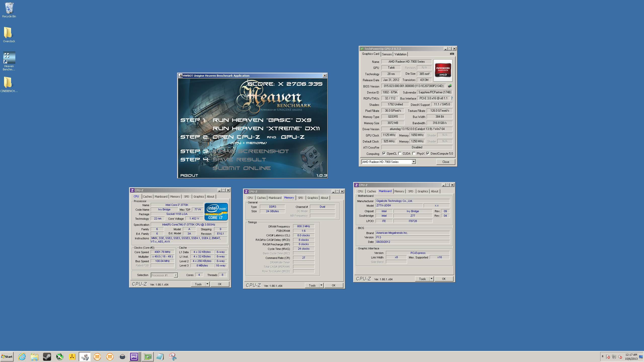Screen dimensions: 644x362
Task: Open Internet Explorer from the taskbar
Action: point(22,356)
